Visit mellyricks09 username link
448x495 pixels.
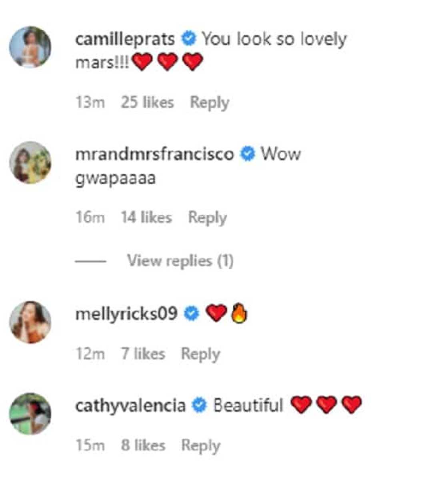click(126, 314)
